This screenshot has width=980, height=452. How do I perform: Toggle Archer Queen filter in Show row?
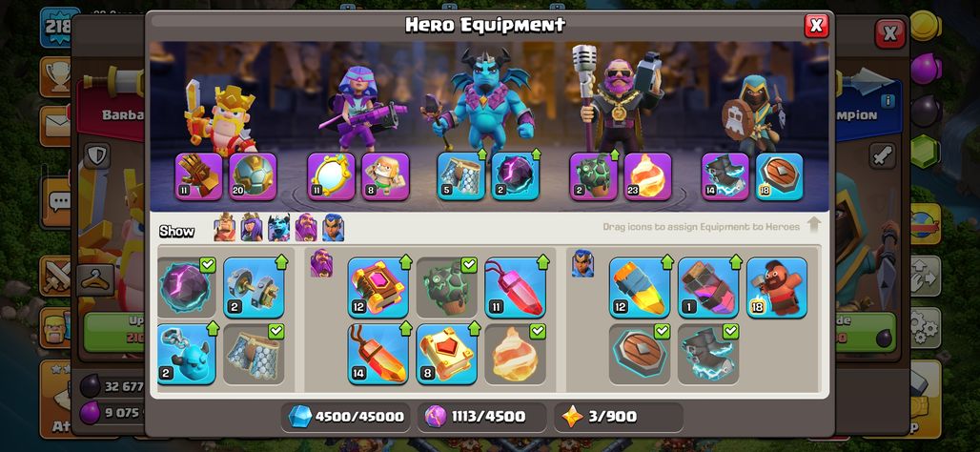252,227
